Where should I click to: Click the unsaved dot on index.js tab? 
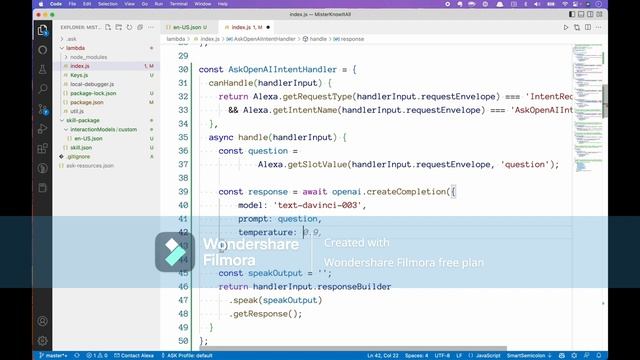(x=268, y=27)
